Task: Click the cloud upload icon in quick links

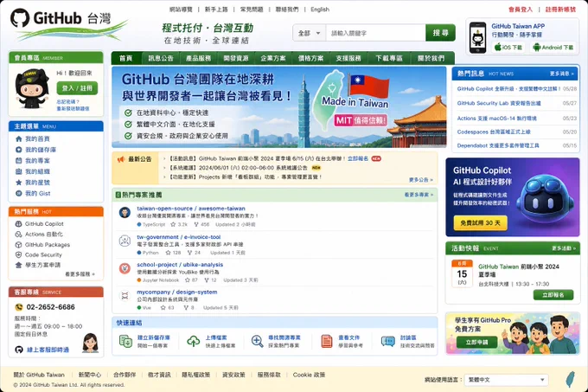Action: (193, 341)
